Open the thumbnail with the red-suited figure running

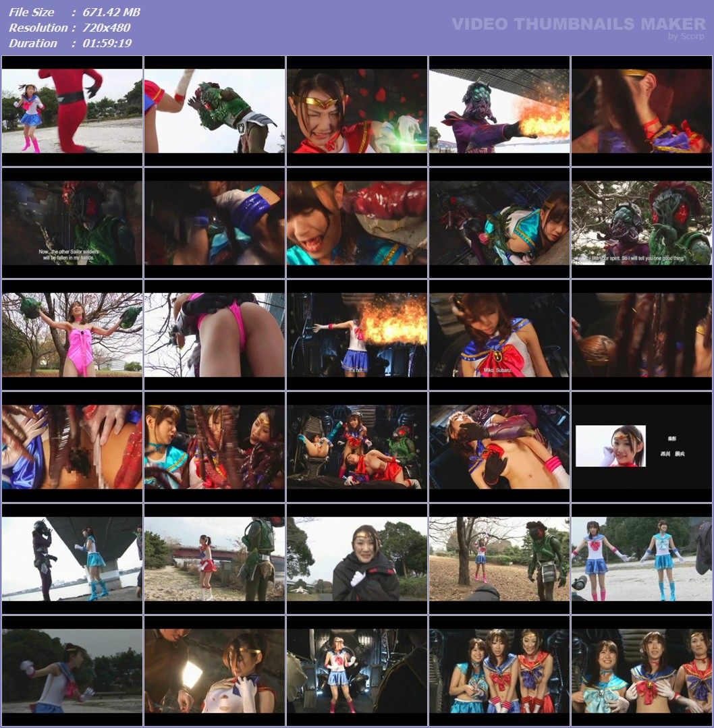(72, 111)
